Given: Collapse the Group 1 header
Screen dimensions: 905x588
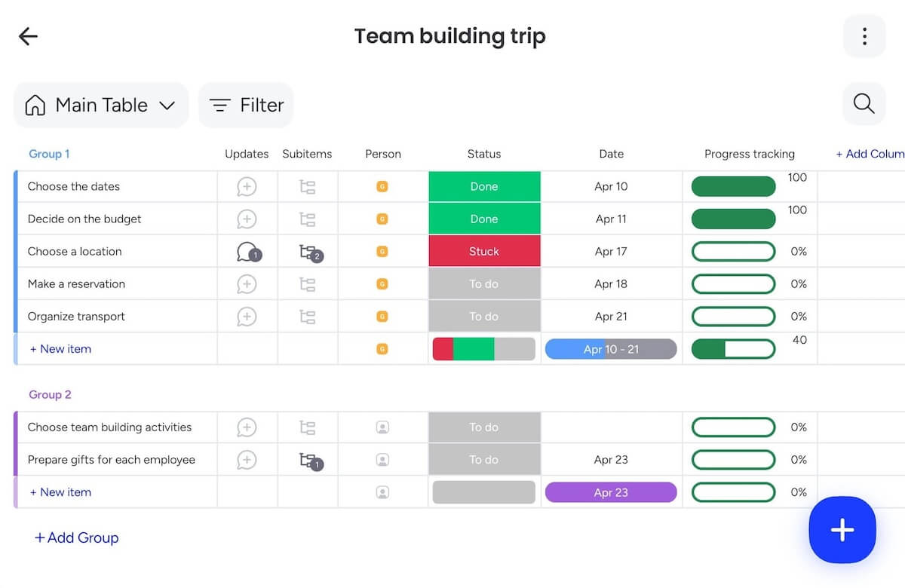Looking at the screenshot, I should 49,154.
